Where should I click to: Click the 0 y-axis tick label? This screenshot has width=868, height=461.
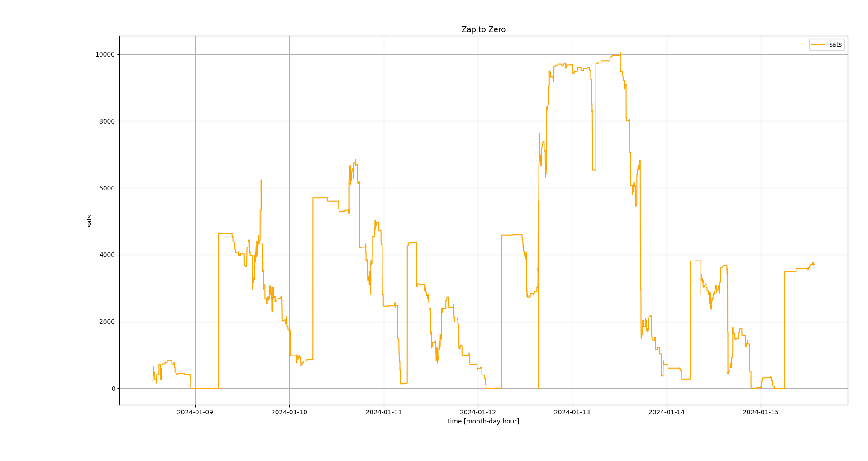(x=113, y=389)
